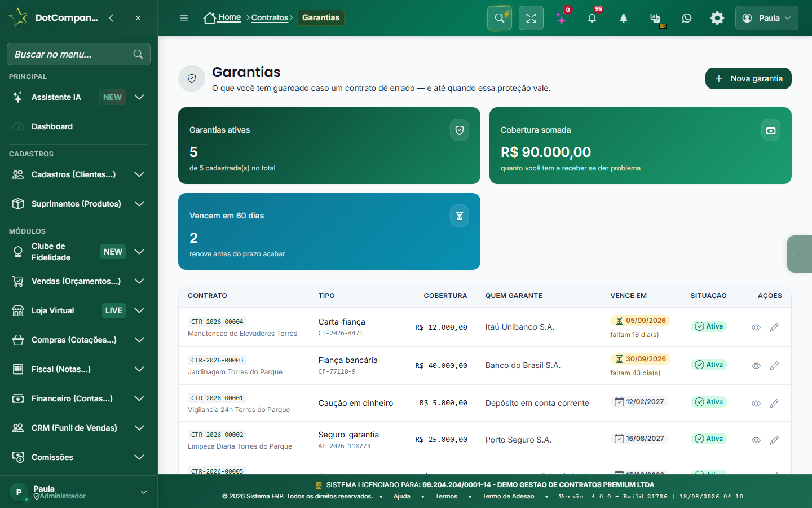Open the side panel pull tab on right edge
The width and height of the screenshot is (812, 508).
[x=800, y=254]
